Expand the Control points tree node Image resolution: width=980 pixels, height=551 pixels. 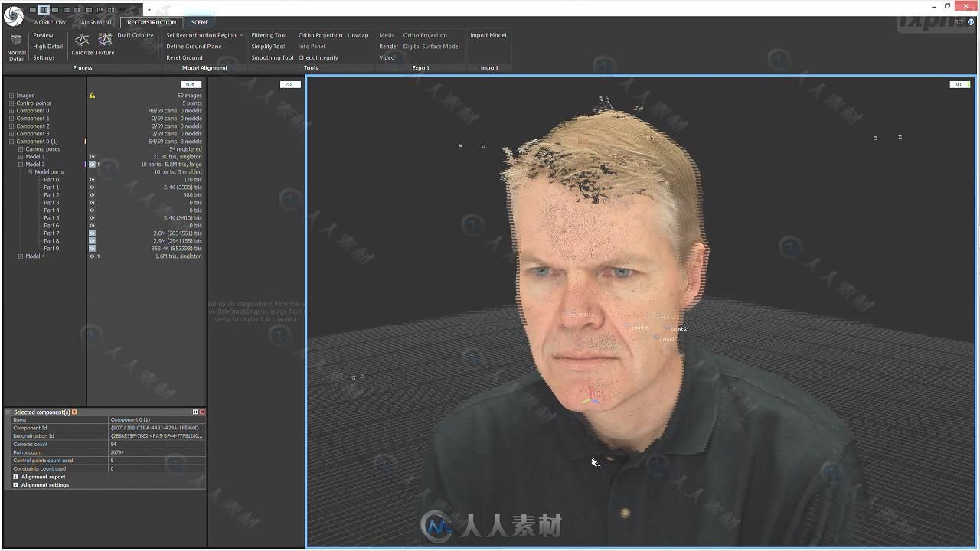[11, 103]
